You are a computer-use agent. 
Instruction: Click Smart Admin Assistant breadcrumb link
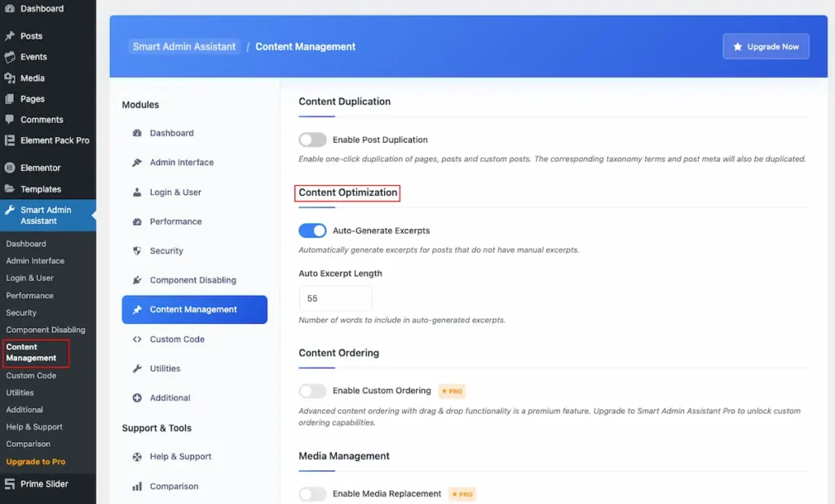[x=183, y=46]
